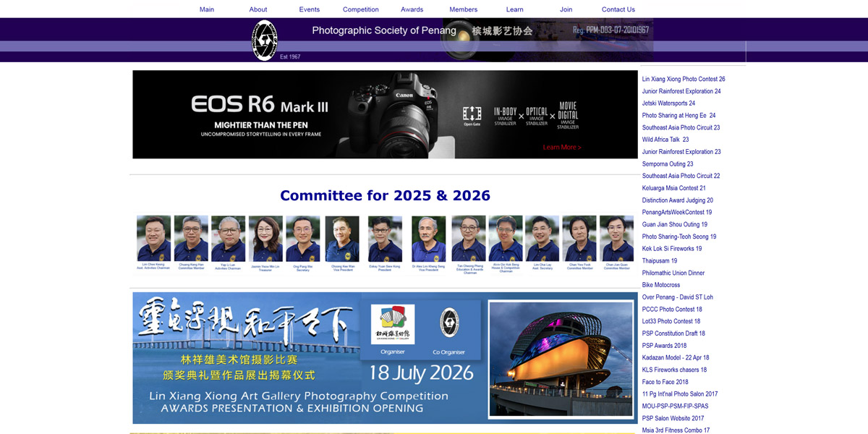Click the Reg: PPM-003-07-20101967 header text
Image resolution: width=868 pixels, height=434 pixels.
point(610,30)
